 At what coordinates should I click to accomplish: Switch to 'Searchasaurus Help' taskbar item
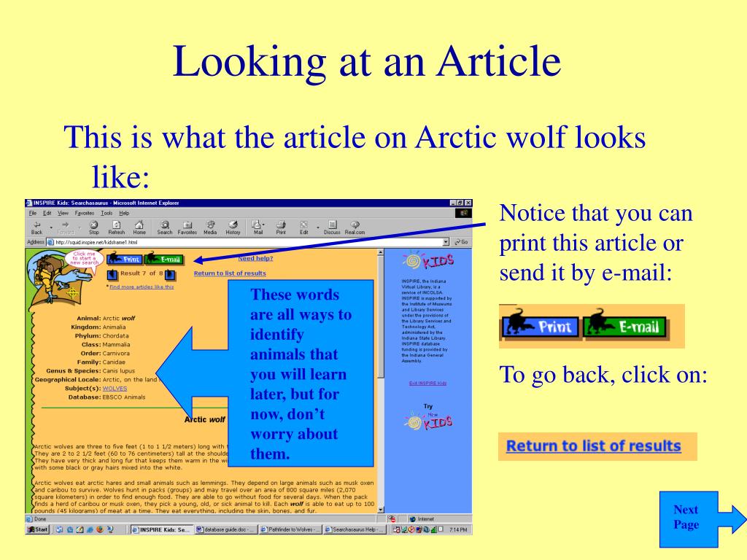pos(355,529)
